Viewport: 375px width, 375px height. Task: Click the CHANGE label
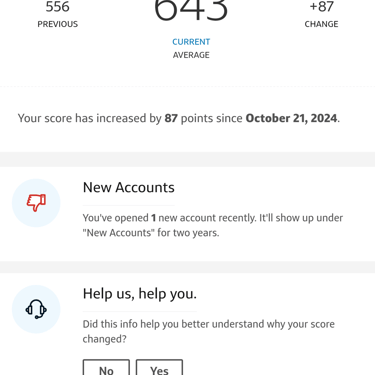point(321,24)
